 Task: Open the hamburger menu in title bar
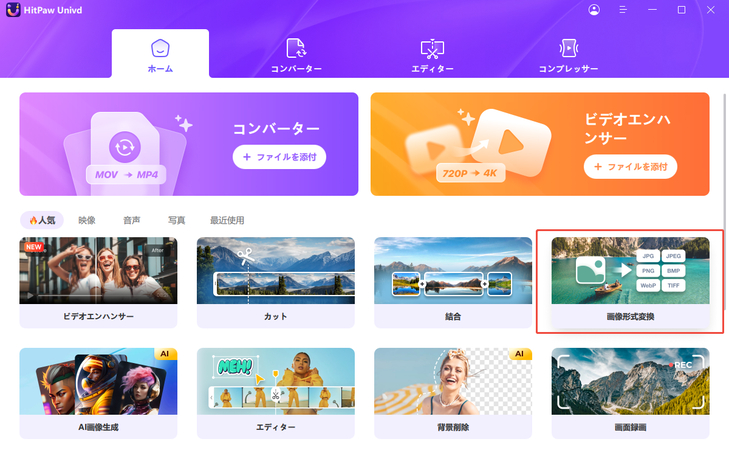tap(623, 10)
